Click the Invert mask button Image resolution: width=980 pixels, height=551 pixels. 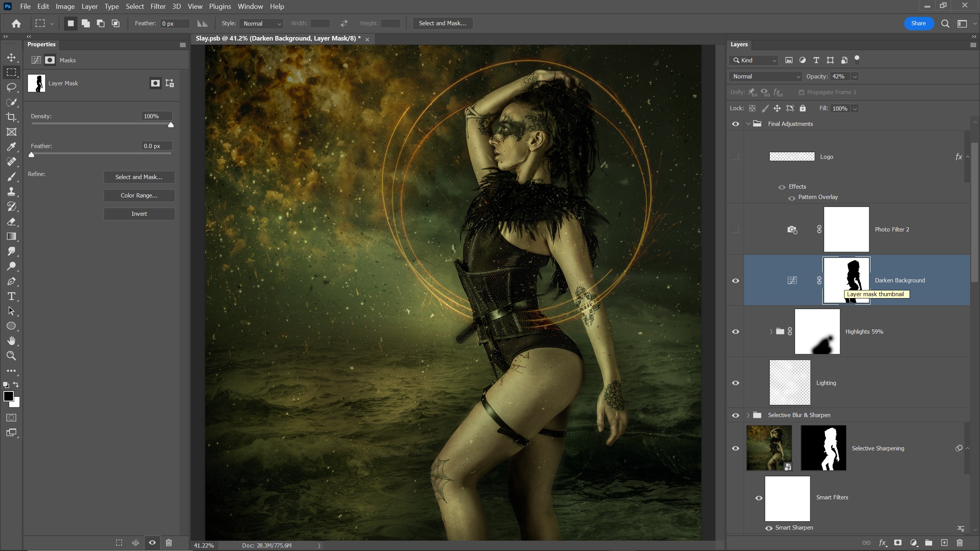coord(139,214)
